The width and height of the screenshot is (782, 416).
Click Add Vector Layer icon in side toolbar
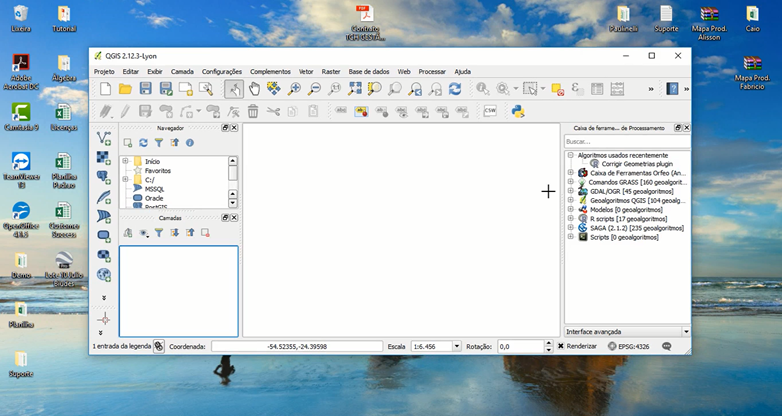point(104,138)
